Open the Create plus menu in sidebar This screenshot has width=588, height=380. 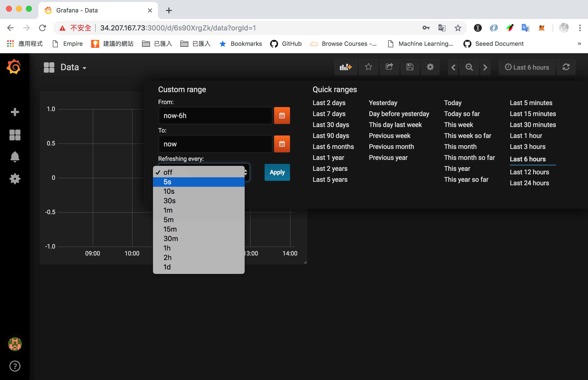[x=15, y=112]
